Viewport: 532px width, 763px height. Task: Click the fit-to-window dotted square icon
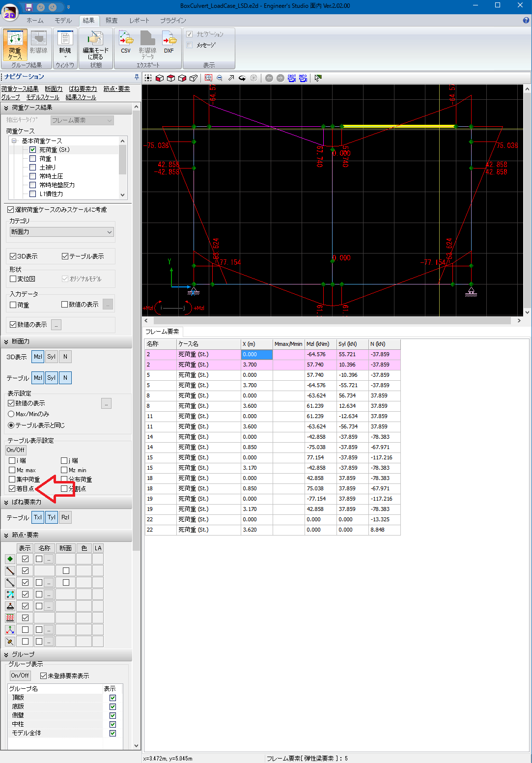point(148,78)
